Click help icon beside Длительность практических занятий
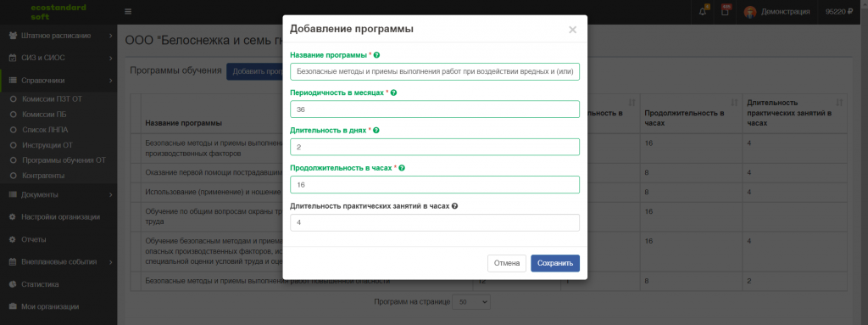 454,205
